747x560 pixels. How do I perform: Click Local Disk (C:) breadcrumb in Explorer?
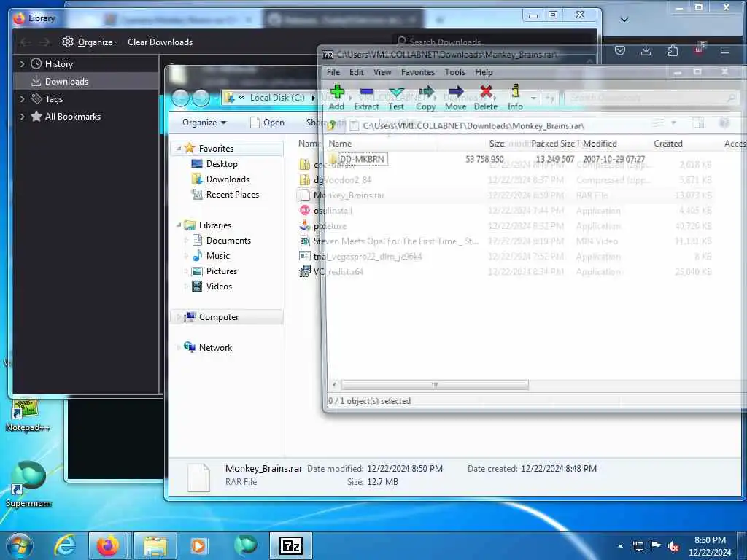277,97
